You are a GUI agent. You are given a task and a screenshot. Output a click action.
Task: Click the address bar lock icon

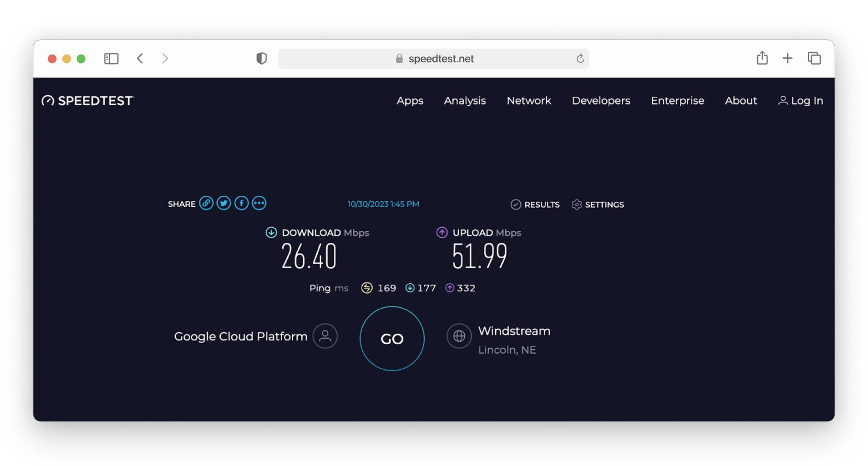pyautogui.click(x=400, y=58)
